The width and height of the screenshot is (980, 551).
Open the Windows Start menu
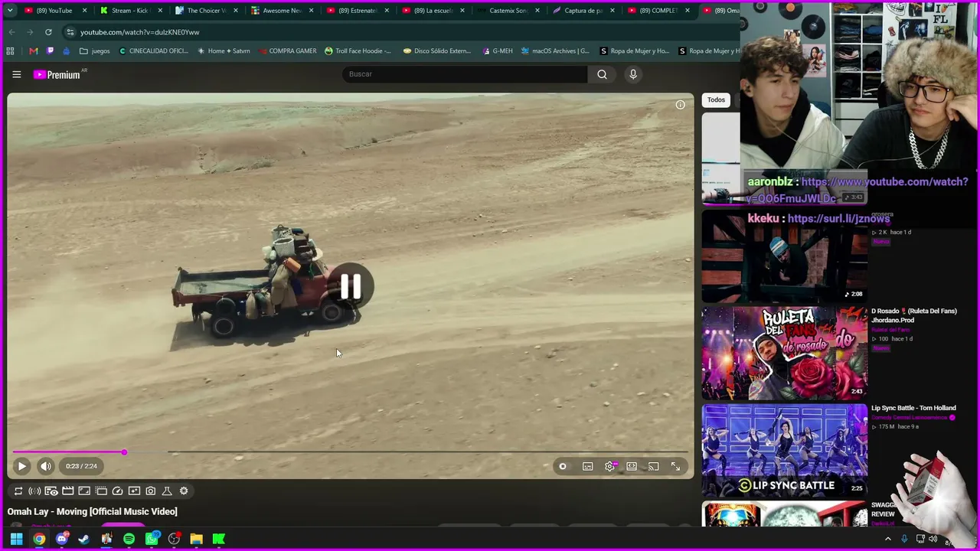(16, 539)
